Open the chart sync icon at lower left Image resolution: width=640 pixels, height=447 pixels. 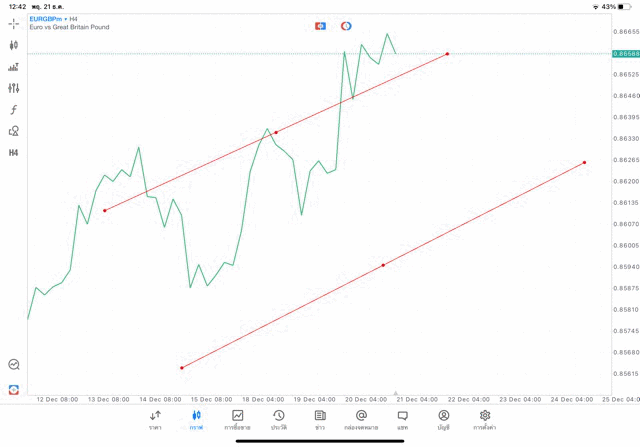pyautogui.click(x=14, y=365)
